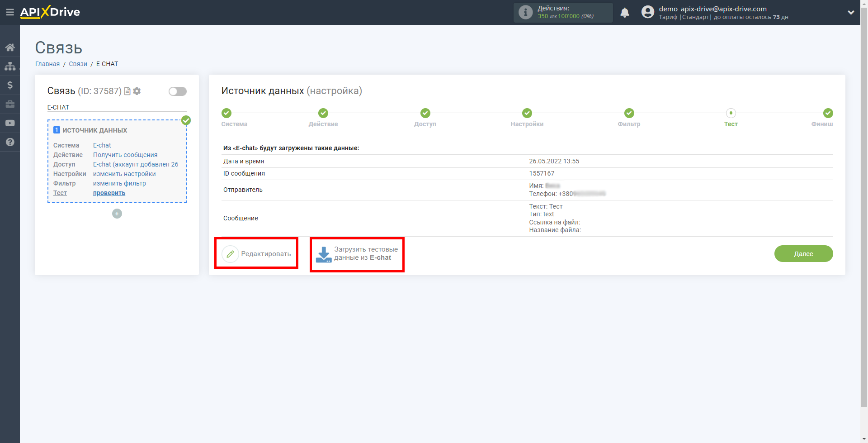Open the Связи breadcrumb link
868x443 pixels.
78,64
